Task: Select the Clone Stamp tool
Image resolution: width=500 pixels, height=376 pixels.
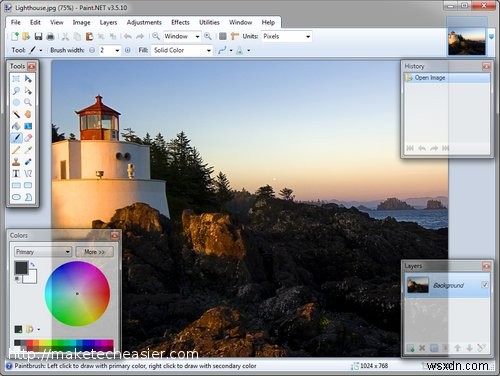Action: (16, 162)
